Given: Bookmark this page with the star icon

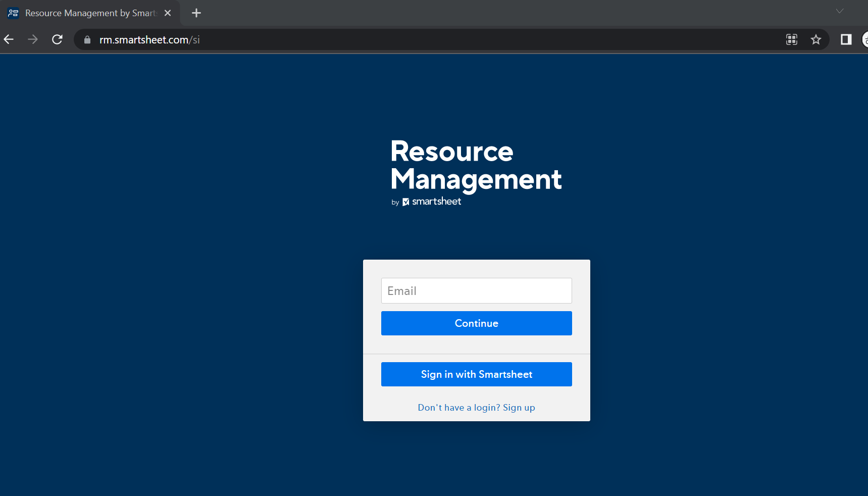Looking at the screenshot, I should click(815, 39).
